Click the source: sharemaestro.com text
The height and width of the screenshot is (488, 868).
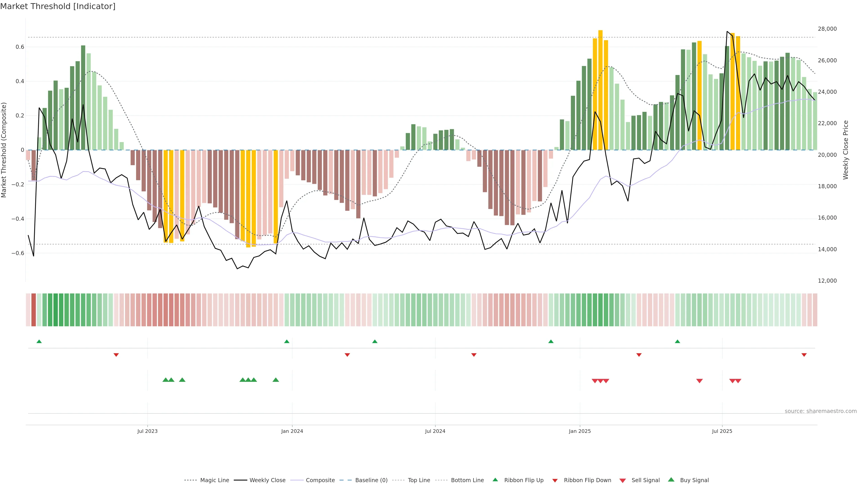point(821,411)
